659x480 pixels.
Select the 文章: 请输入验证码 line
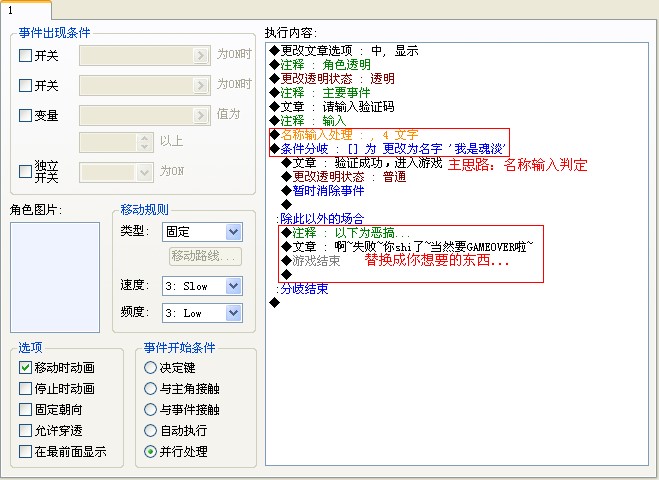[332, 107]
